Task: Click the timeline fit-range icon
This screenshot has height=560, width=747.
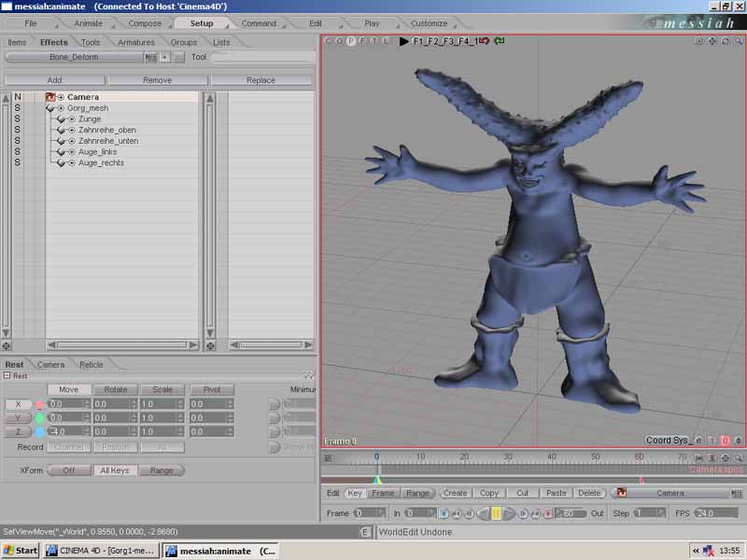Action: point(698,457)
